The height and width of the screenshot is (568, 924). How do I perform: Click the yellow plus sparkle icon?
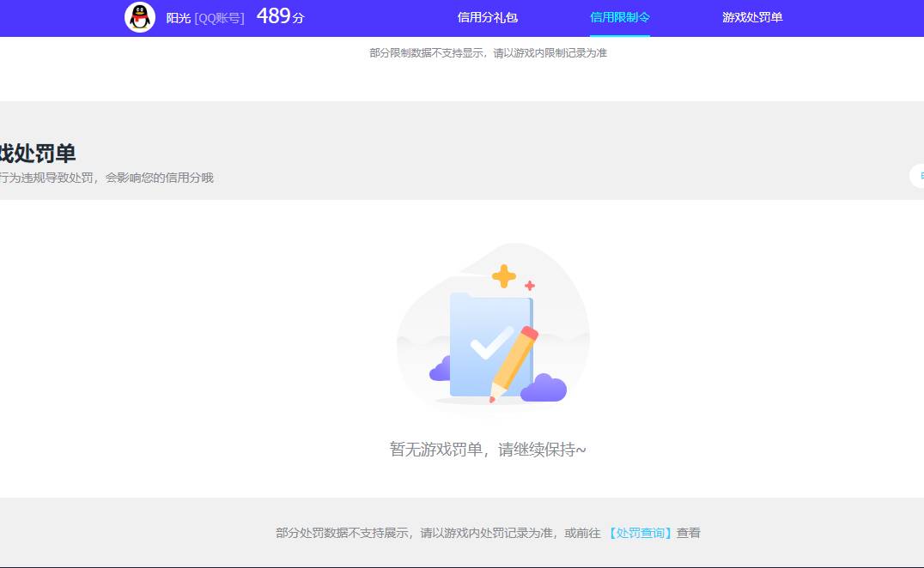tap(503, 276)
